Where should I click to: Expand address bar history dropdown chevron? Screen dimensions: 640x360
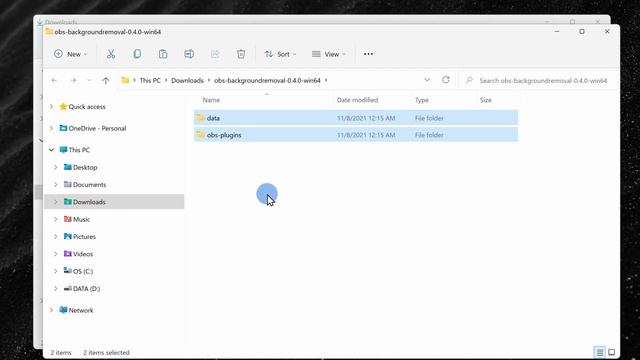(x=427, y=80)
